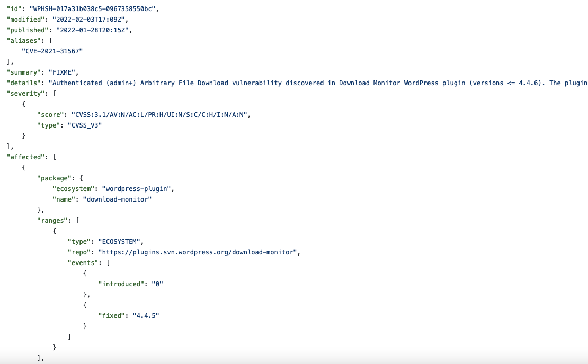Select the CVSS:3.1 score string
Viewport: 588px width, 364px height.
click(x=159, y=115)
